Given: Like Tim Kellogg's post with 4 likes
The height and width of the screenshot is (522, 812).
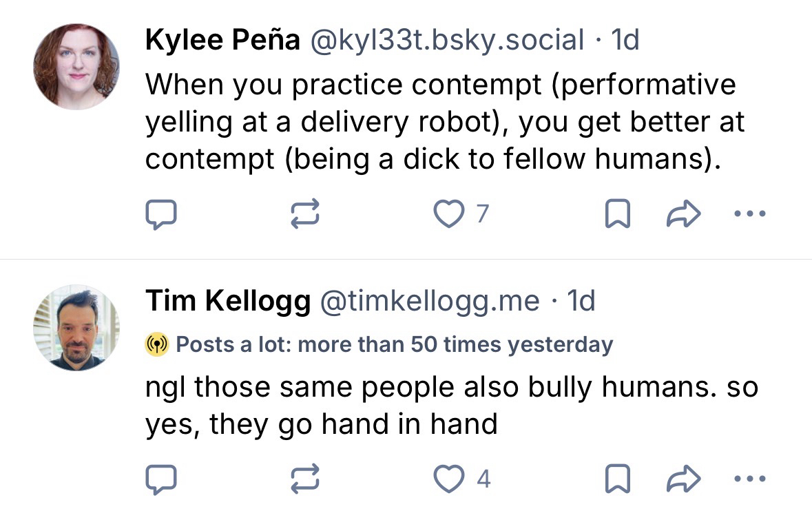Looking at the screenshot, I should 449,479.
